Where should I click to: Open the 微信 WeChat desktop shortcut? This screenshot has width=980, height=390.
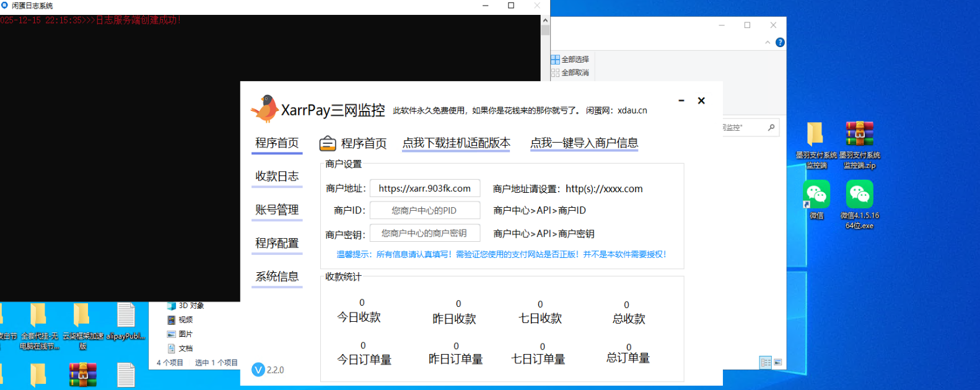tap(816, 195)
